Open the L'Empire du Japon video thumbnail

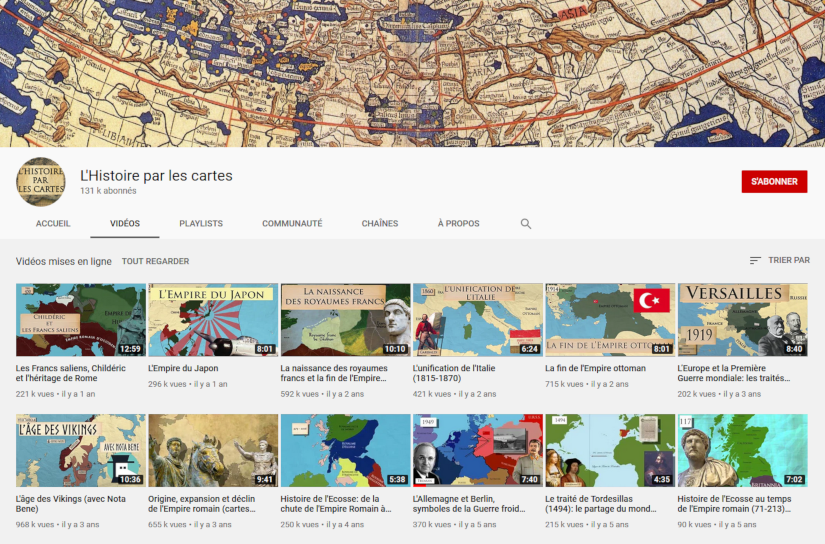click(213, 320)
